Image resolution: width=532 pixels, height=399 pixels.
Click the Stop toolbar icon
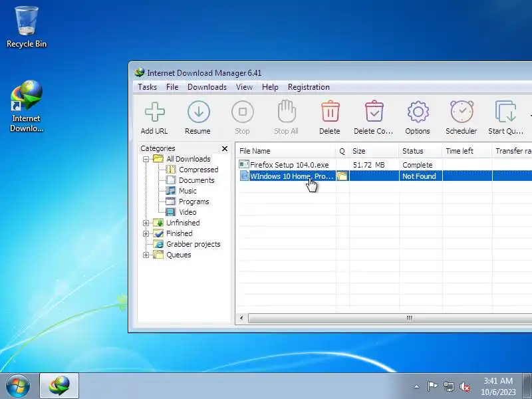click(x=242, y=112)
